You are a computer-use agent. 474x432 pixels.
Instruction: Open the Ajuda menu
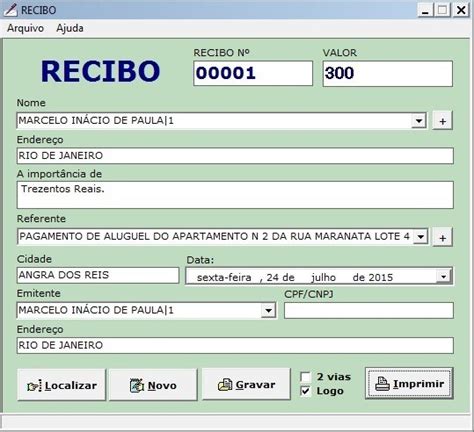(x=70, y=28)
